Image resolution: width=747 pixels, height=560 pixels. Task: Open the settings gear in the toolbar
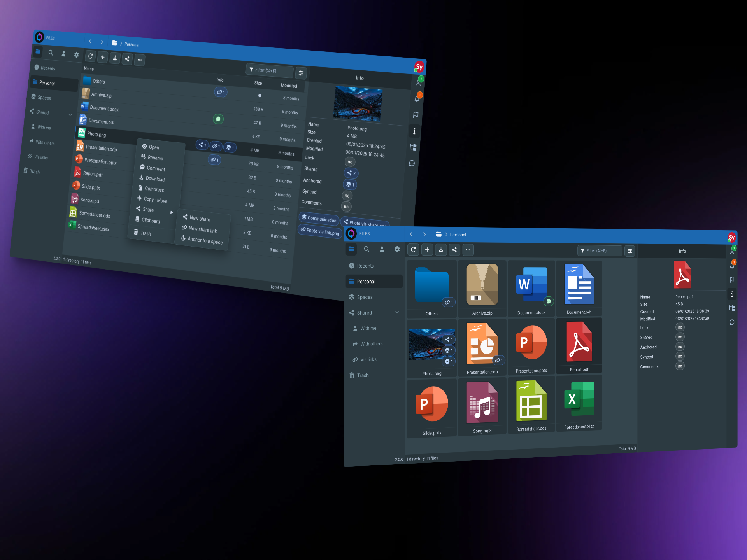coord(397,249)
